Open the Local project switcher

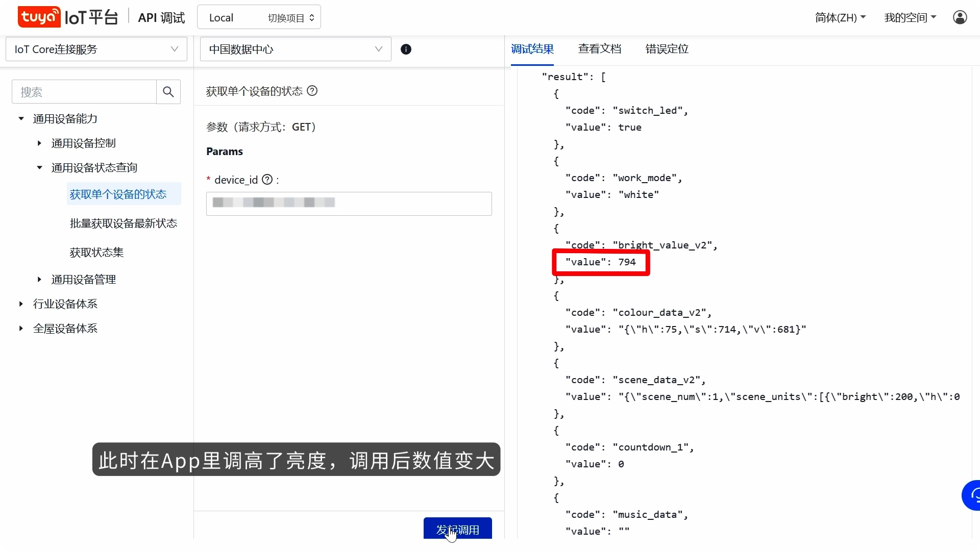pos(259,17)
